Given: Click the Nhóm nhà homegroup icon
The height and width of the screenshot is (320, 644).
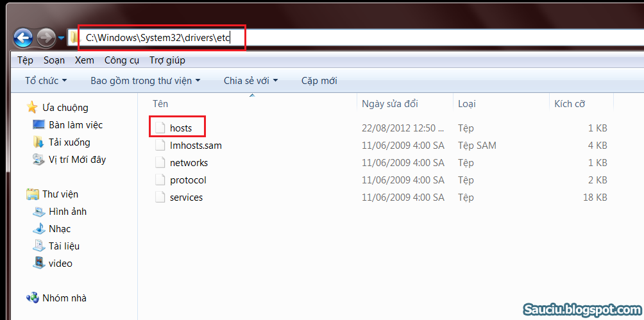Looking at the screenshot, I should tap(32, 298).
